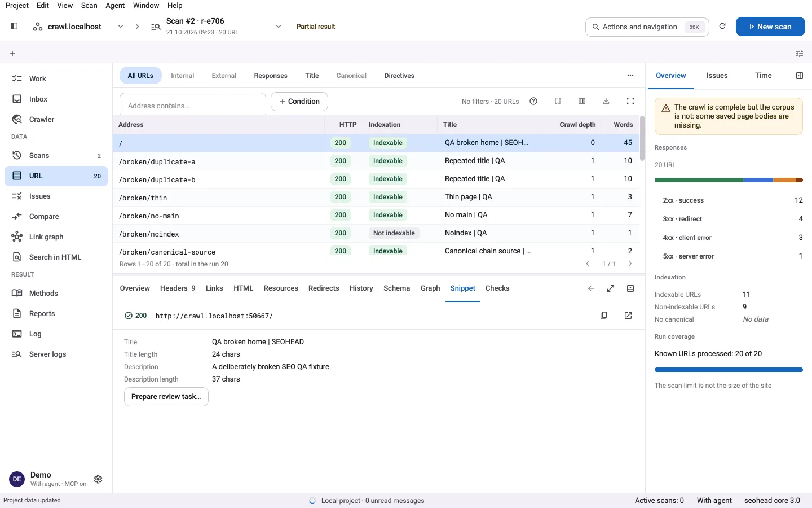812x508 pixels.
Task: Download the URL table export icon
Action: pos(606,101)
